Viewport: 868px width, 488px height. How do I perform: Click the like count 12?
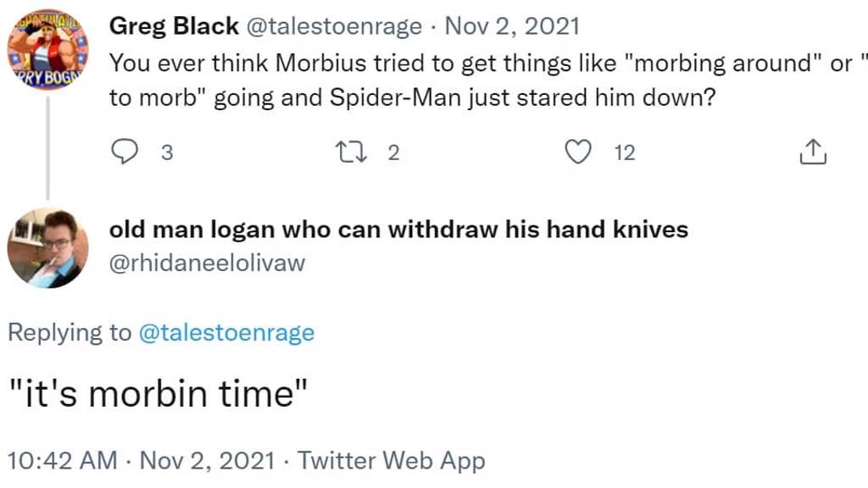[624, 153]
